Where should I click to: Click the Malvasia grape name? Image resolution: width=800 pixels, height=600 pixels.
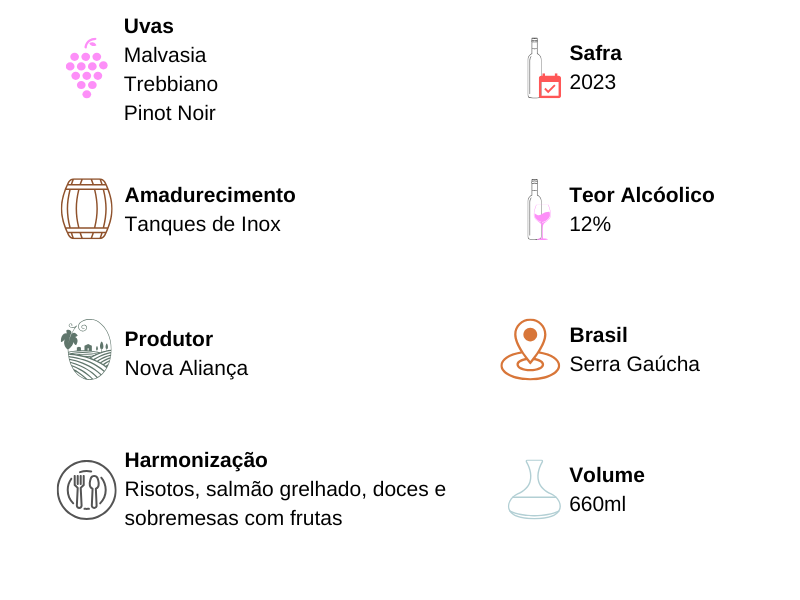coord(165,55)
